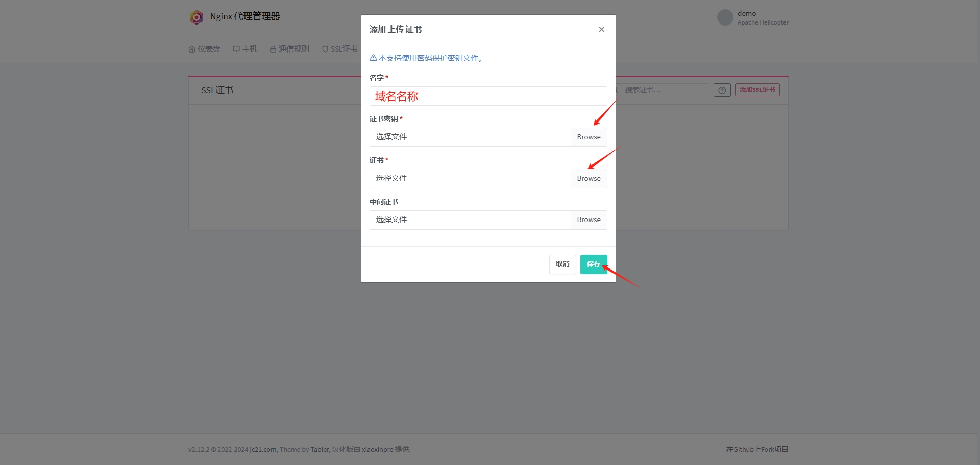Image resolution: width=980 pixels, height=465 pixels.
Task: Click the 添加SSL证书 button
Action: pyautogui.click(x=757, y=90)
